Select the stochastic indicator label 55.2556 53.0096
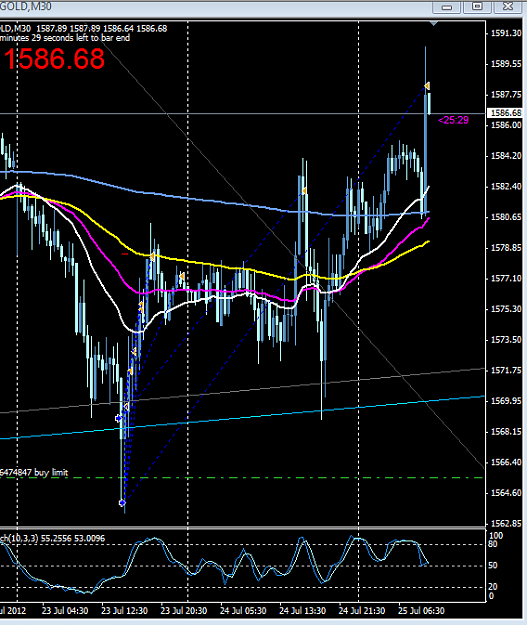 coord(53,539)
